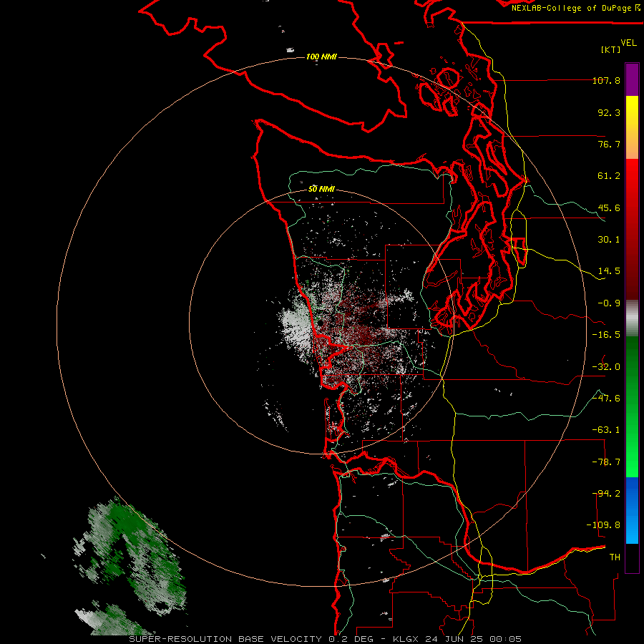Click the 50 NMI range ring label
The image size is (644, 644).
[x=321, y=190]
